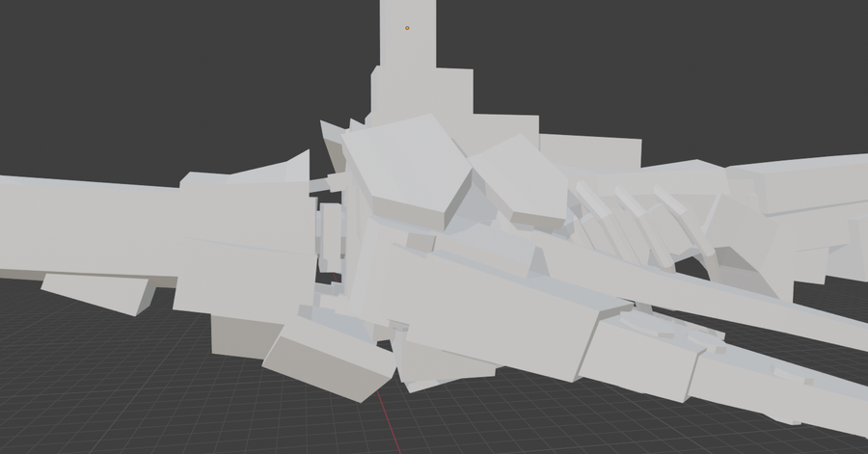
Task: Select the small wedge block under left beam
Action: click(98, 293)
